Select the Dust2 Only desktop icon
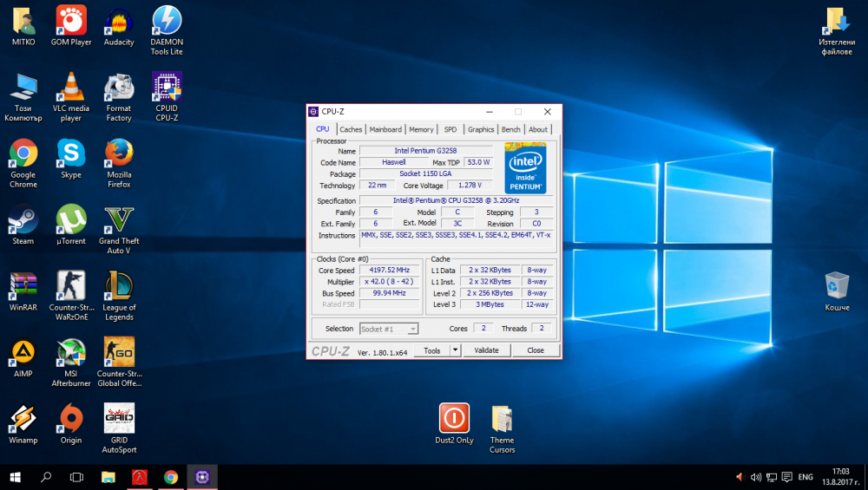 (x=454, y=424)
